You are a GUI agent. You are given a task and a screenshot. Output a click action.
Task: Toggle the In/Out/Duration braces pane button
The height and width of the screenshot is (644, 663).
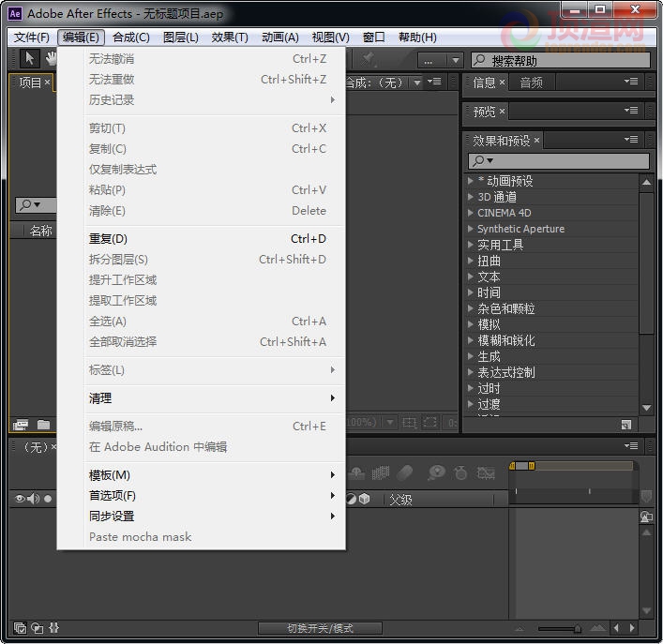(53, 628)
